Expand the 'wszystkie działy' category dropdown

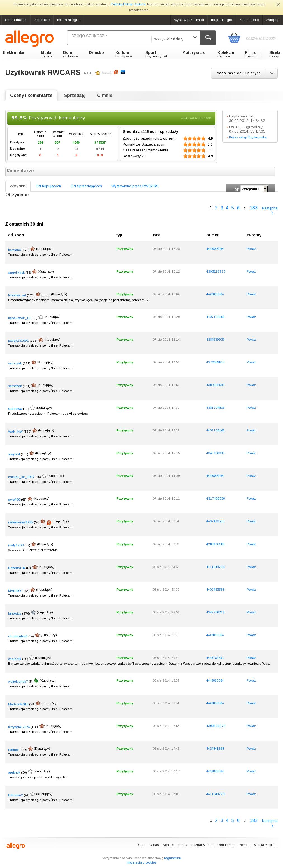(176, 39)
